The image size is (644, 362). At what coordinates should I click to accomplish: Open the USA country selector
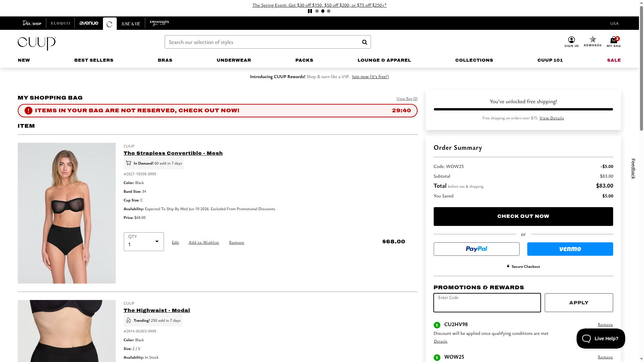(x=614, y=23)
